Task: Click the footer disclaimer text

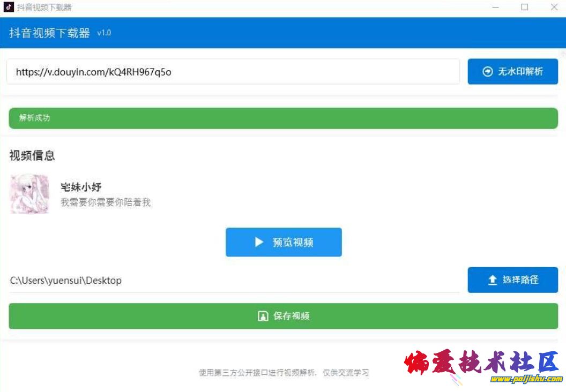Action: coord(283,372)
